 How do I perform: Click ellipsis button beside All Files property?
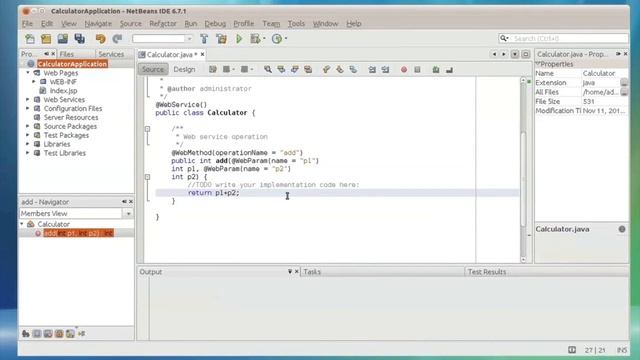624,92
